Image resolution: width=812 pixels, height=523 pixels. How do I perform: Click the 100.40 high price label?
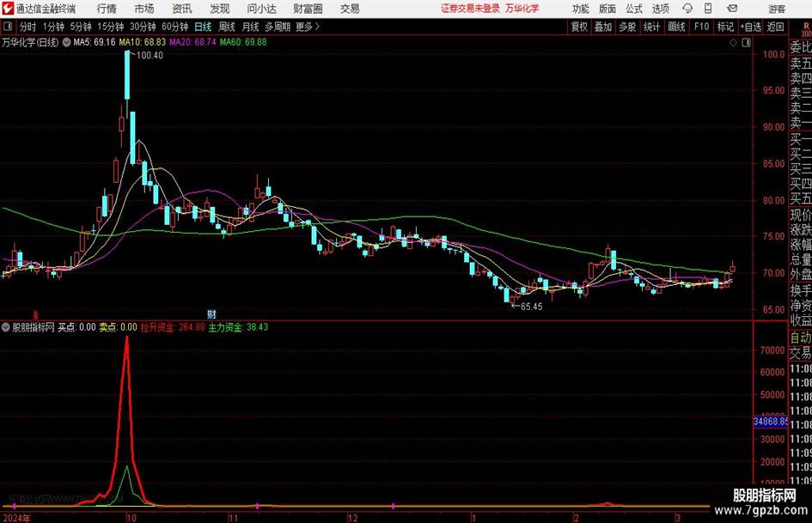coord(150,56)
